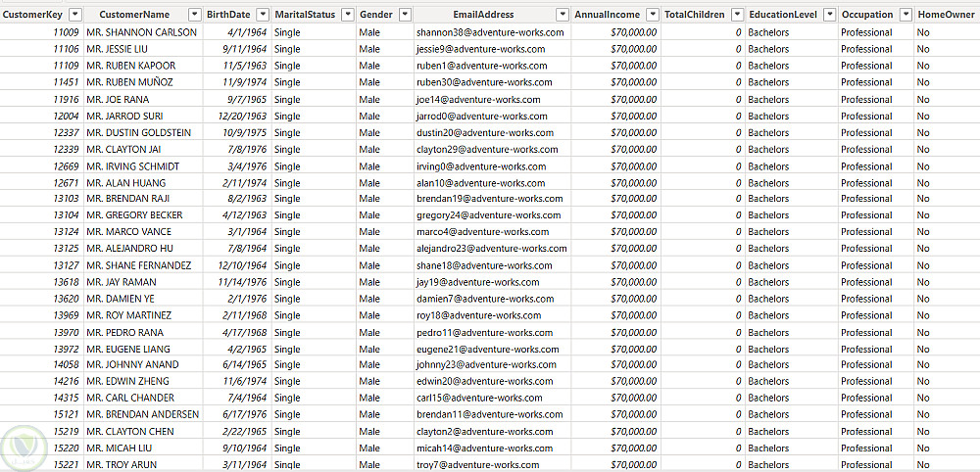This screenshot has height=472, width=980.
Task: Click the cell MR. SHANE FERNANDEZ
Action: click(x=144, y=265)
